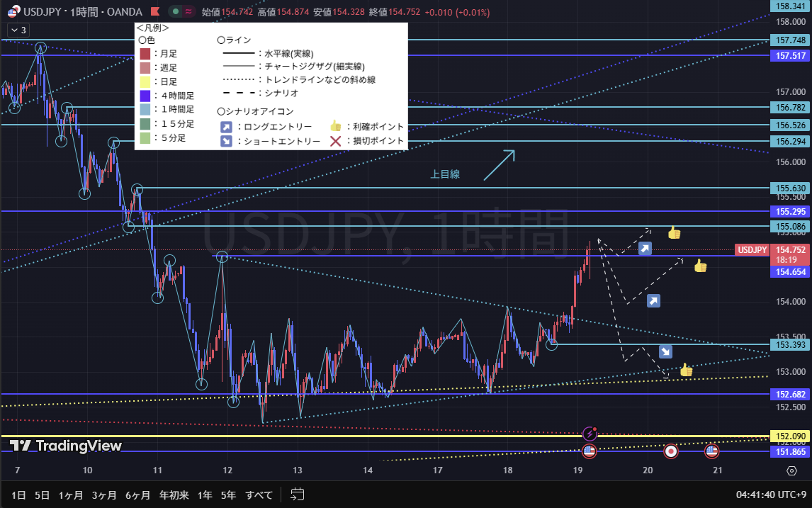Click the TradingView logo
Screen dimensions: 812x508
coord(65,446)
